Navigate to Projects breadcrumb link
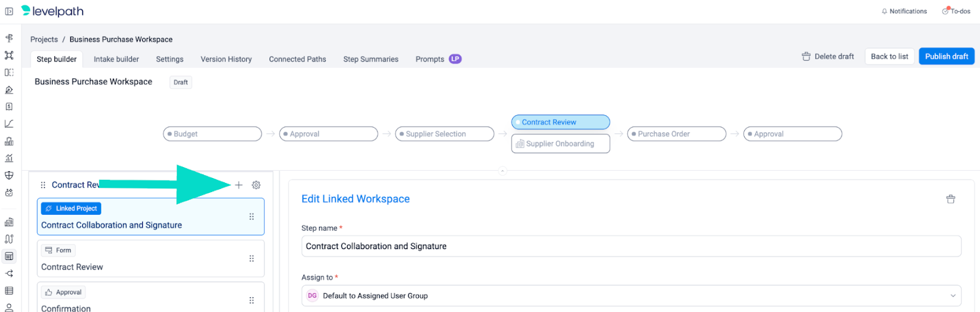This screenshot has height=312, width=980. (x=44, y=39)
